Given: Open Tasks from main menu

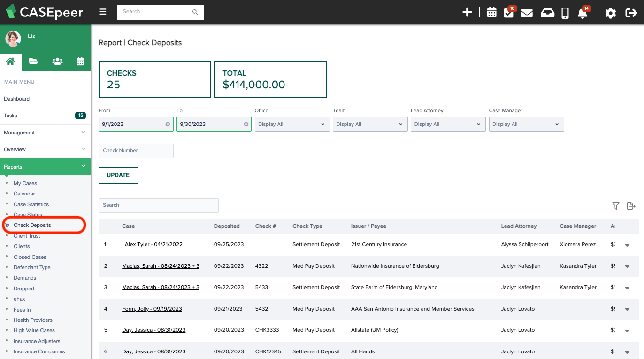Looking at the screenshot, I should (46, 116).
